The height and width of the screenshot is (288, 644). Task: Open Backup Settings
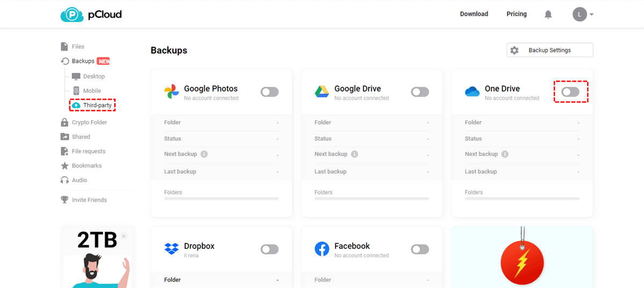click(x=550, y=50)
